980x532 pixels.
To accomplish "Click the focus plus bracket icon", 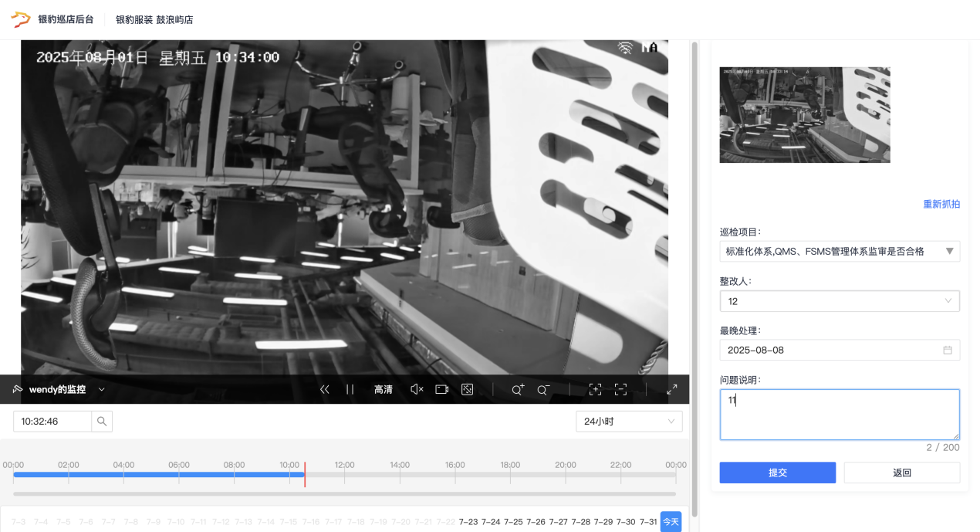I will [x=595, y=390].
